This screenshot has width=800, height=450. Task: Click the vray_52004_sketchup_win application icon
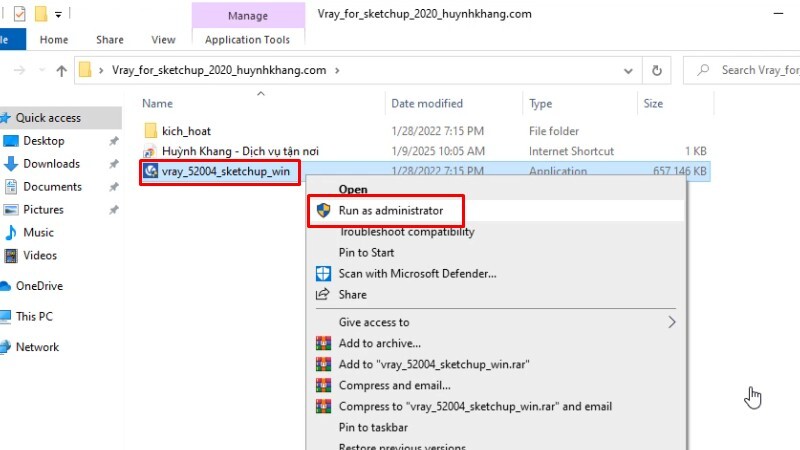click(151, 170)
